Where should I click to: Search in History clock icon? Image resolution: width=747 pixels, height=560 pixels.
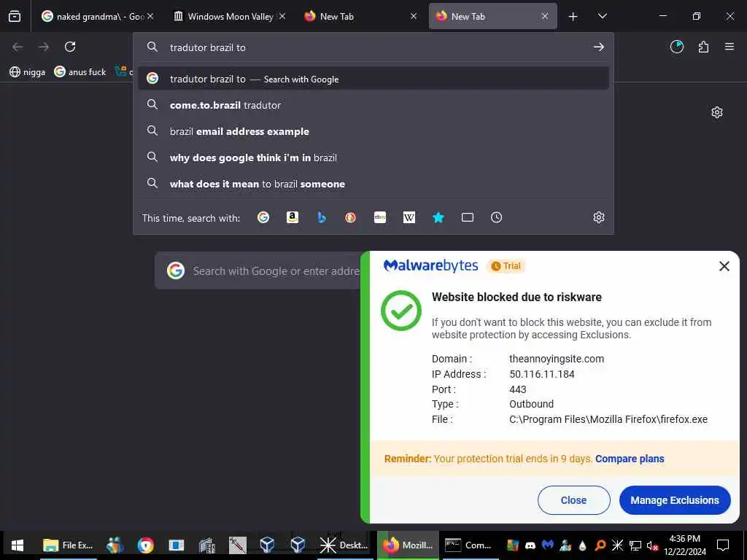(496, 217)
